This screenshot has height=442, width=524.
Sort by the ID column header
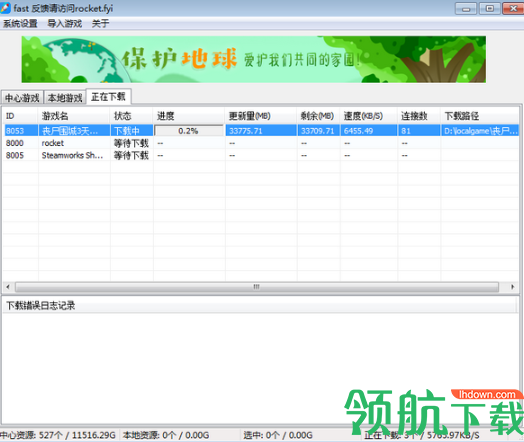(x=20, y=116)
